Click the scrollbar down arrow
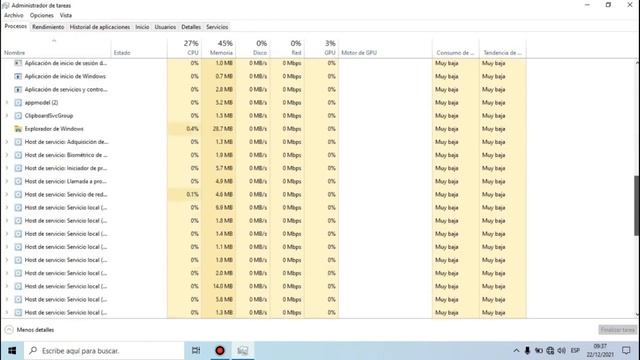Screen dimensions: 640x360 [x=637, y=314]
